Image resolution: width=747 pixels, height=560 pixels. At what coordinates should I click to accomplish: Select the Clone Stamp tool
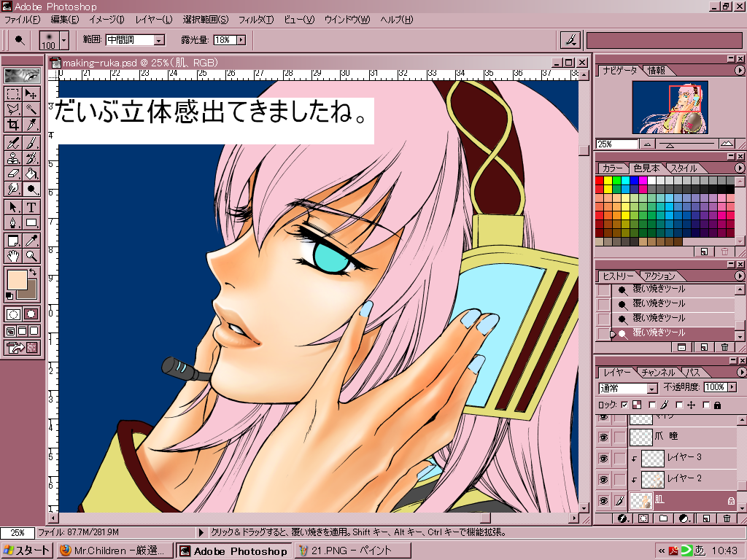(x=13, y=158)
